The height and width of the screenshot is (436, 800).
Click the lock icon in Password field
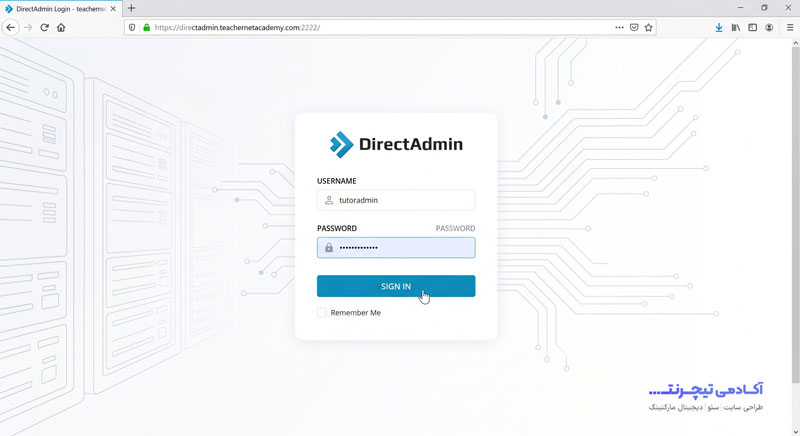click(x=329, y=247)
